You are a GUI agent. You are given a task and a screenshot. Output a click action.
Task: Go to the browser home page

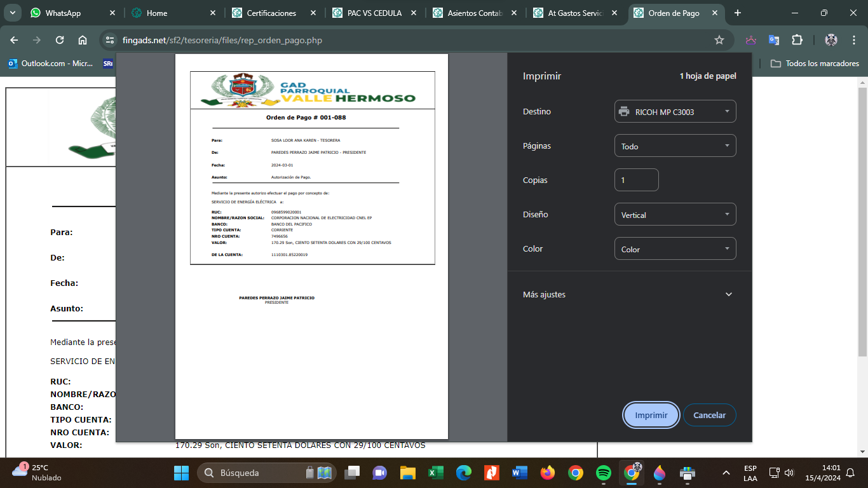(x=83, y=40)
